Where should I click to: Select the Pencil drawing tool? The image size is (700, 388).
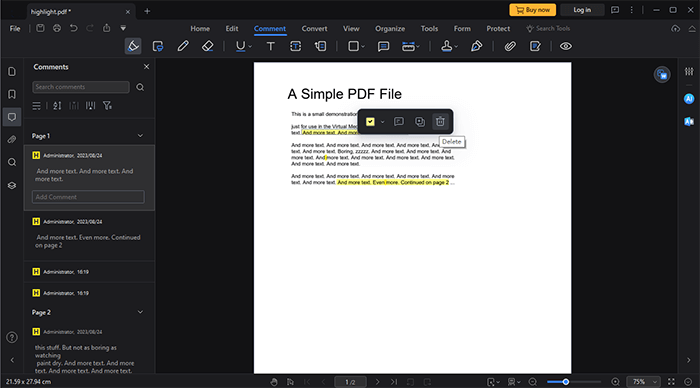coord(183,46)
